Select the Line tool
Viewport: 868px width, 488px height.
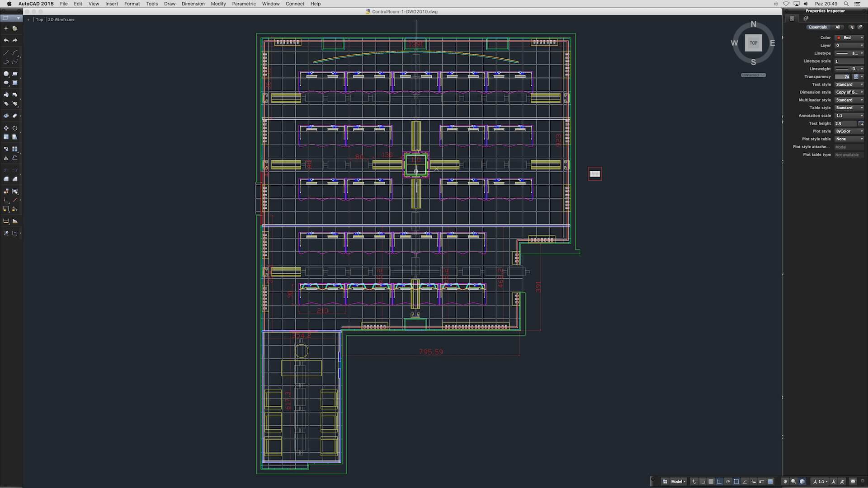(6, 53)
